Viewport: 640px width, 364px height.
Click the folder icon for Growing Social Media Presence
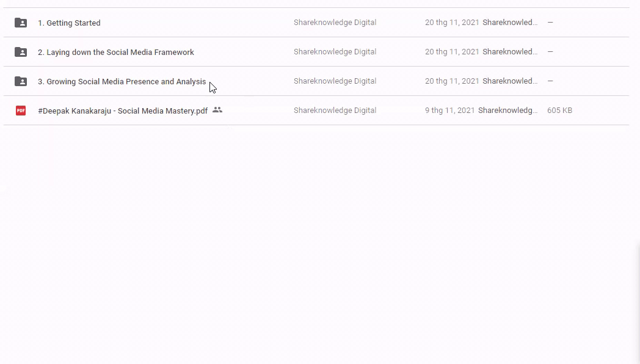(x=21, y=81)
